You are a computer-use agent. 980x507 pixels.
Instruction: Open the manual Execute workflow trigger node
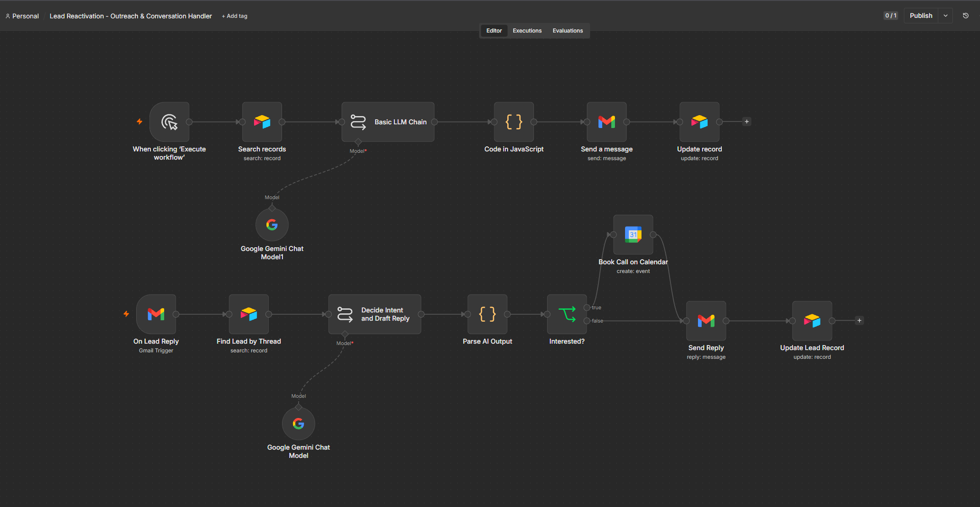coord(169,122)
